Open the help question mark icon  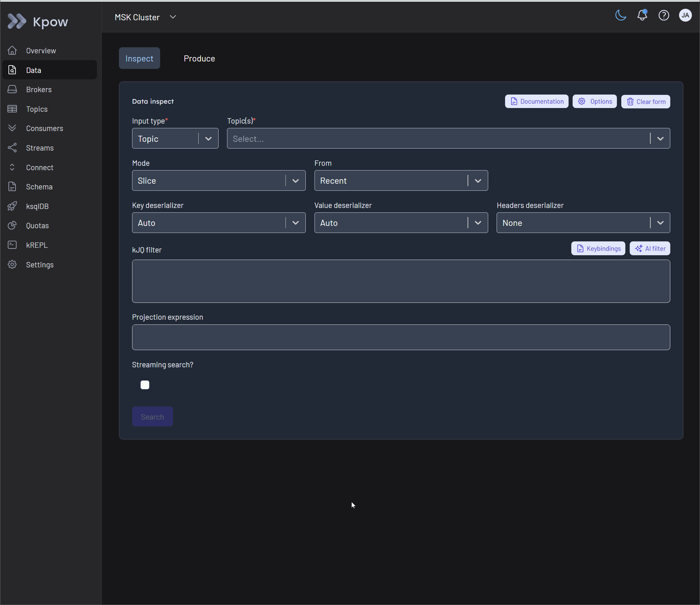(x=664, y=16)
